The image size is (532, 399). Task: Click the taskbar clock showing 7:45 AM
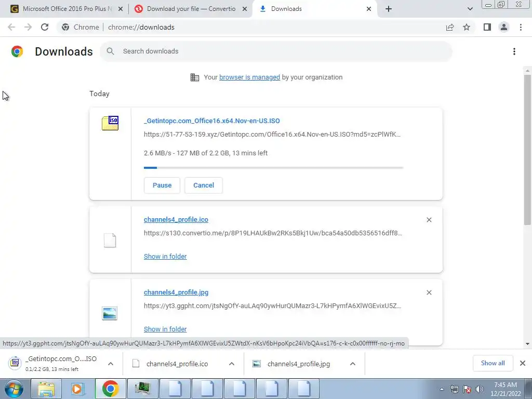506,389
